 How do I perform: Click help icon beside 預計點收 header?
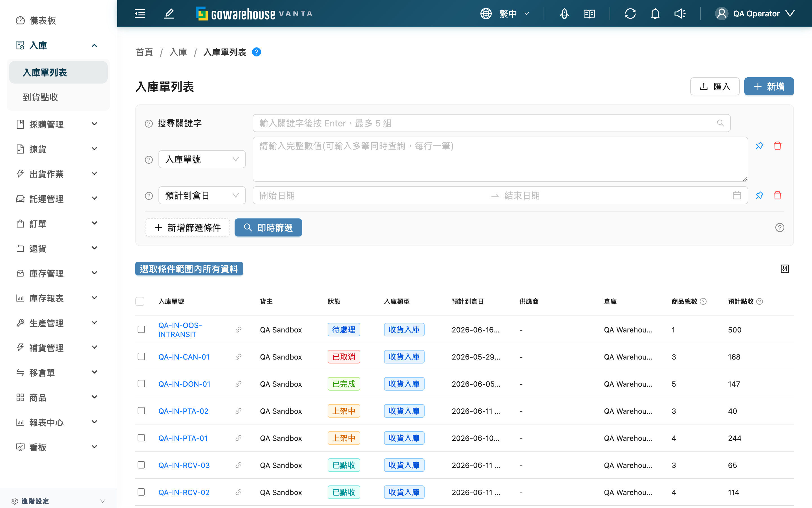[759, 301]
